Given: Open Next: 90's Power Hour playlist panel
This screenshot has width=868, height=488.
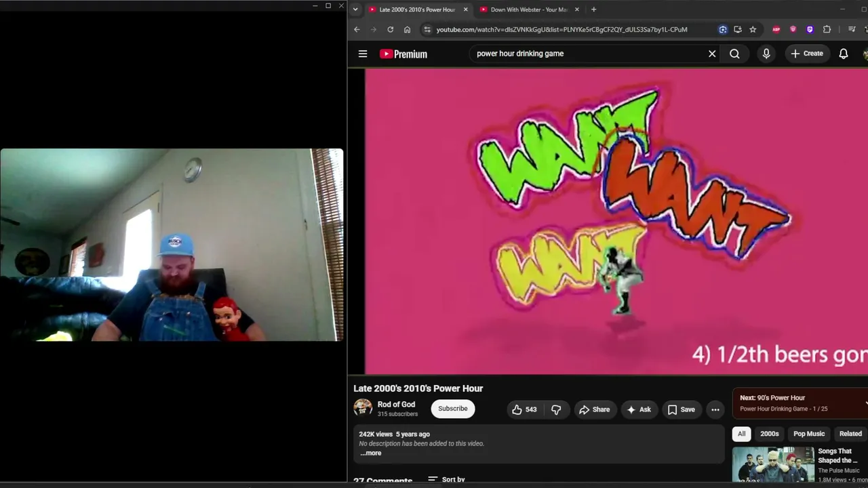Looking at the screenshot, I should coord(800,403).
